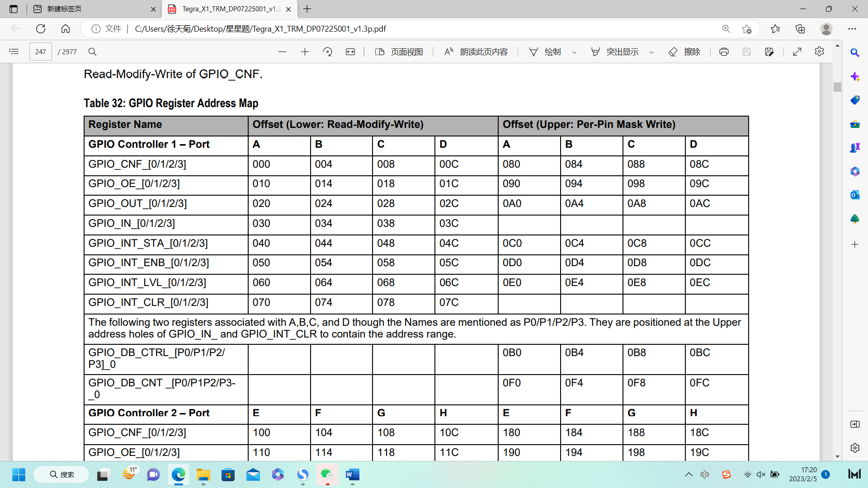
Task: Start Read Aloud for this page
Action: pos(476,52)
